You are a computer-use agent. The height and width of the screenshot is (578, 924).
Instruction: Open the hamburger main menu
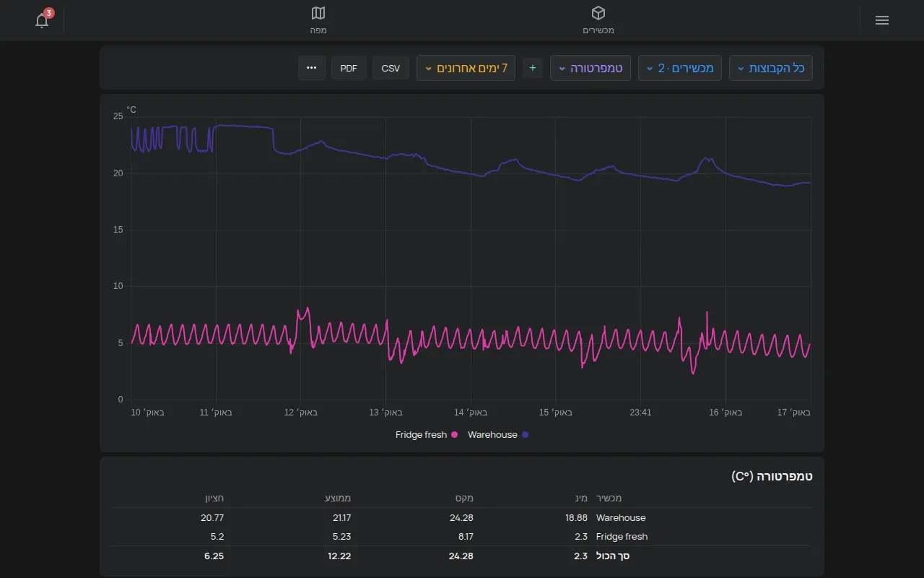[881, 20]
